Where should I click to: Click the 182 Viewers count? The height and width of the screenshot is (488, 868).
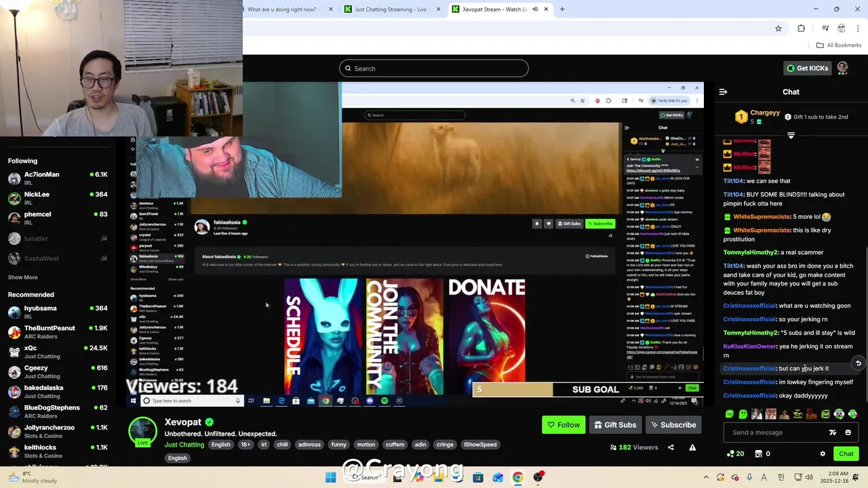point(634,447)
